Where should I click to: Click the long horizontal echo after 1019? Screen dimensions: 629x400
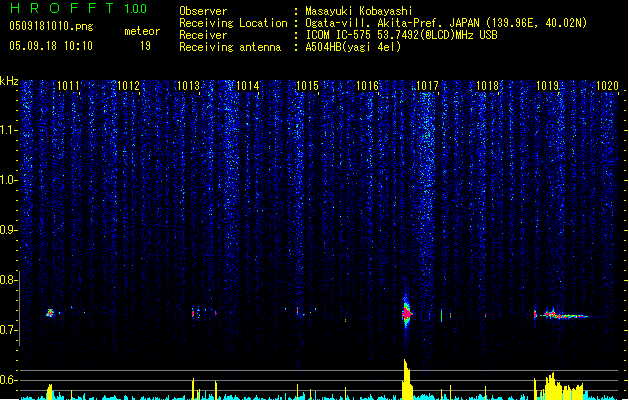click(x=566, y=315)
